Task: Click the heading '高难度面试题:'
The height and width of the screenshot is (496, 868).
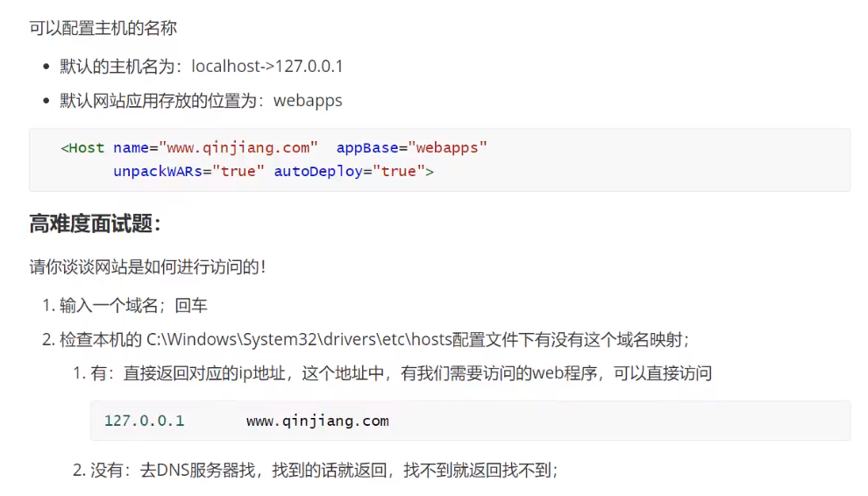Action: pyautogui.click(x=95, y=224)
